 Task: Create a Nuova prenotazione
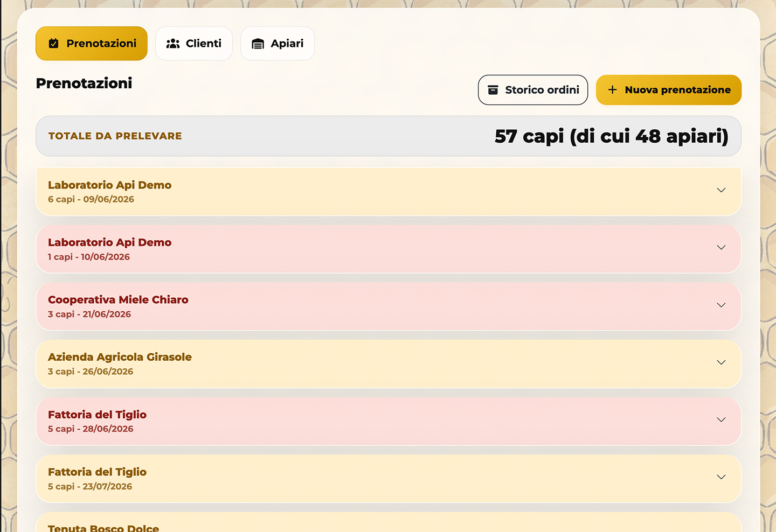669,90
